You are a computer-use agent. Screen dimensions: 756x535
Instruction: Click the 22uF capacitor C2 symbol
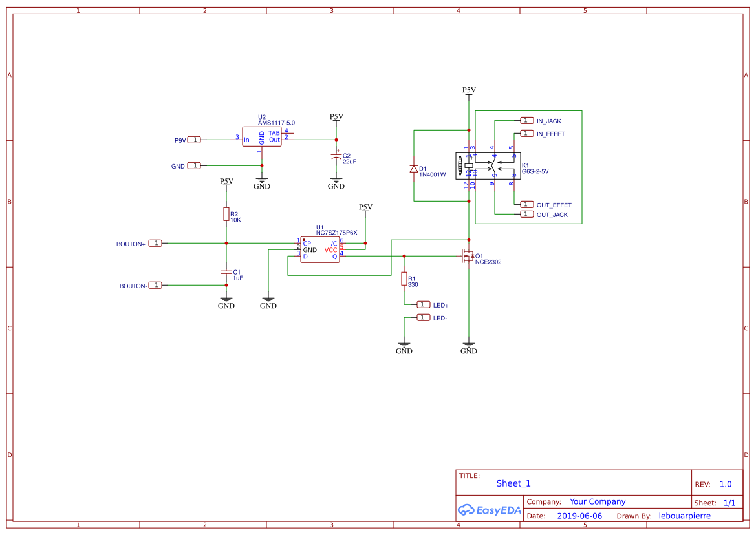(336, 157)
